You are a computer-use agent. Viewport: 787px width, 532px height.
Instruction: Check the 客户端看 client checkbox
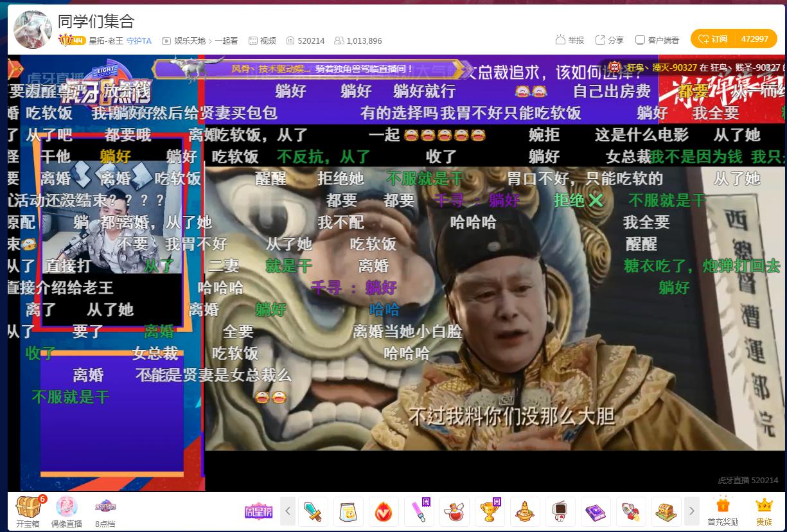coord(640,40)
